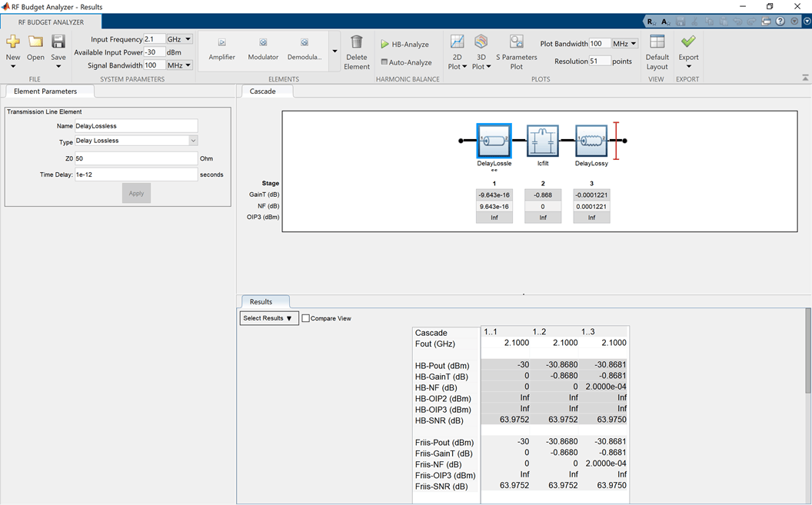Click the switch windows icon in quick access
This screenshot has height=505, width=812.
pos(766,22)
